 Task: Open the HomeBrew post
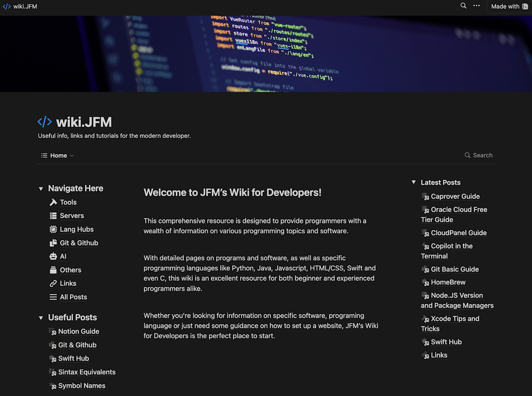coord(448,282)
